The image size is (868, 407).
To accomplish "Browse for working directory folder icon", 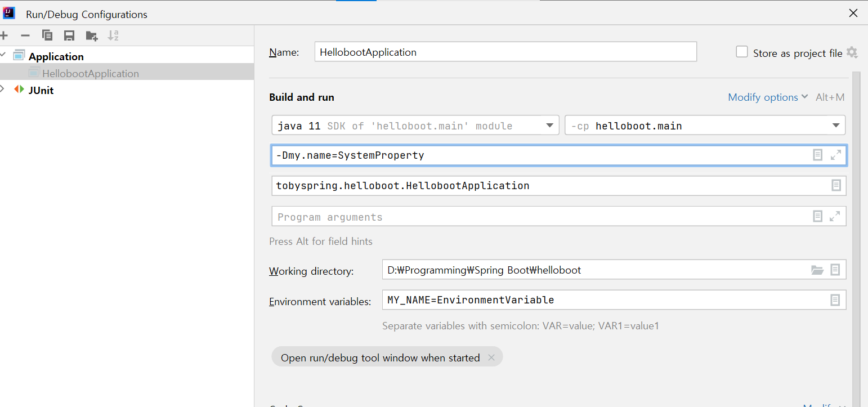I will pos(817,270).
